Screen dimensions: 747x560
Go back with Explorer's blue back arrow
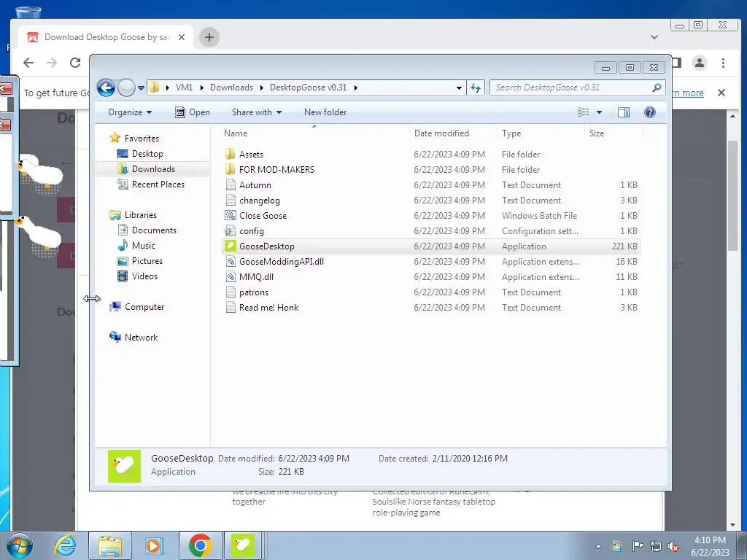click(x=106, y=87)
